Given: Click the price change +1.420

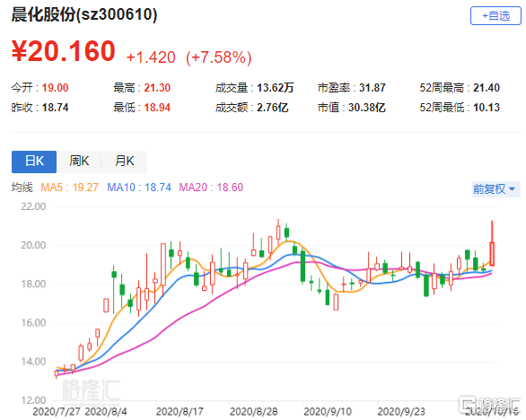Looking at the screenshot, I should coord(151,57).
